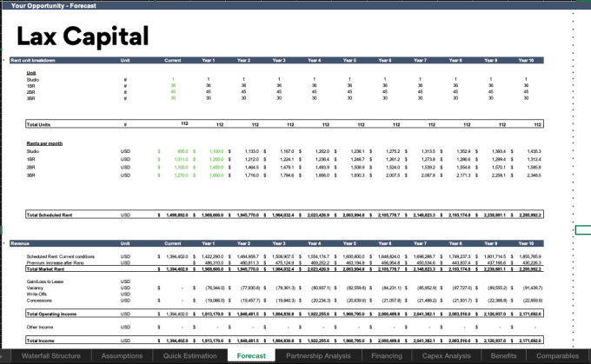The width and height of the screenshot is (591, 364).
Task: Click the 'Your Opportunity - Forecast' header bar text
Action: pyautogui.click(x=54, y=6)
